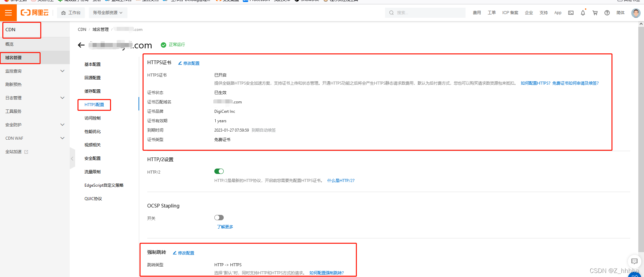The width and height of the screenshot is (644, 277).
Task: Switch to the 基本配置 tab
Action: pos(93,64)
